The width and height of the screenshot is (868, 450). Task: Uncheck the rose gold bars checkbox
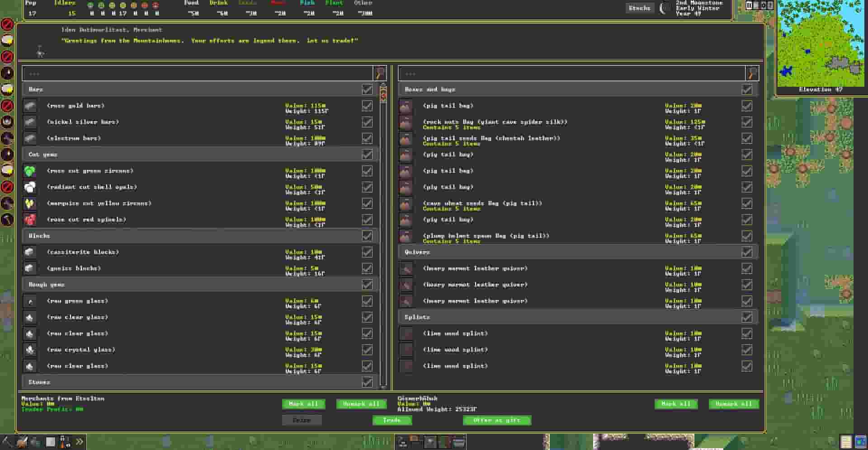367,107
